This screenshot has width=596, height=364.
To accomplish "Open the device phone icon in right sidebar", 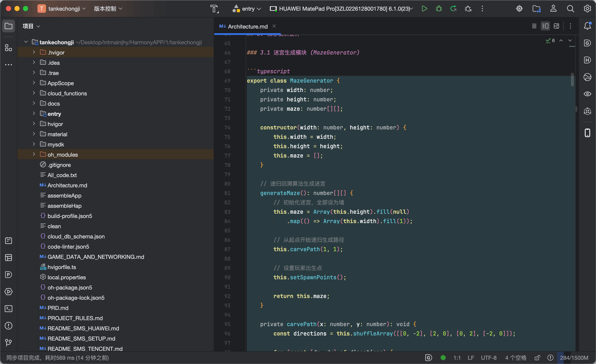I will click(x=587, y=133).
